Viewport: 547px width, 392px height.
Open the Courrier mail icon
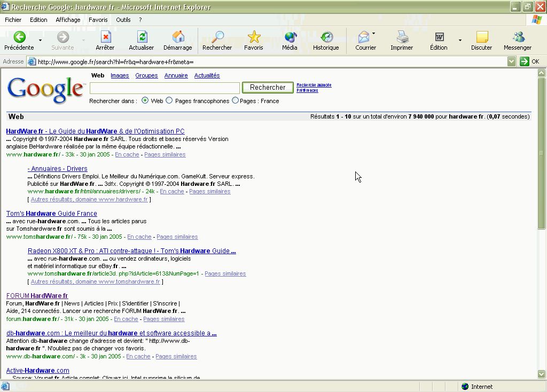coord(363,37)
